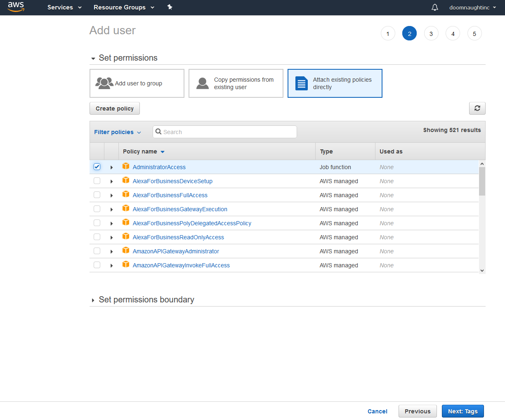The height and width of the screenshot is (420, 505).
Task: Go to wizard step 4
Action: point(453,33)
